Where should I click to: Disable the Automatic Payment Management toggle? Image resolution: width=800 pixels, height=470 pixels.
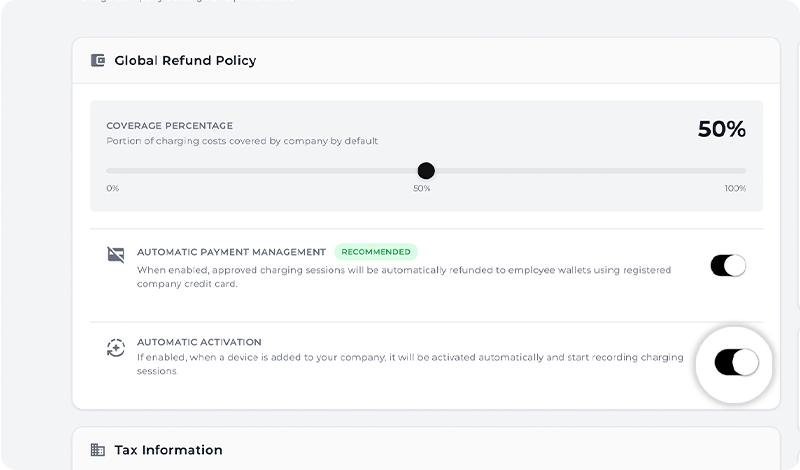click(x=728, y=265)
